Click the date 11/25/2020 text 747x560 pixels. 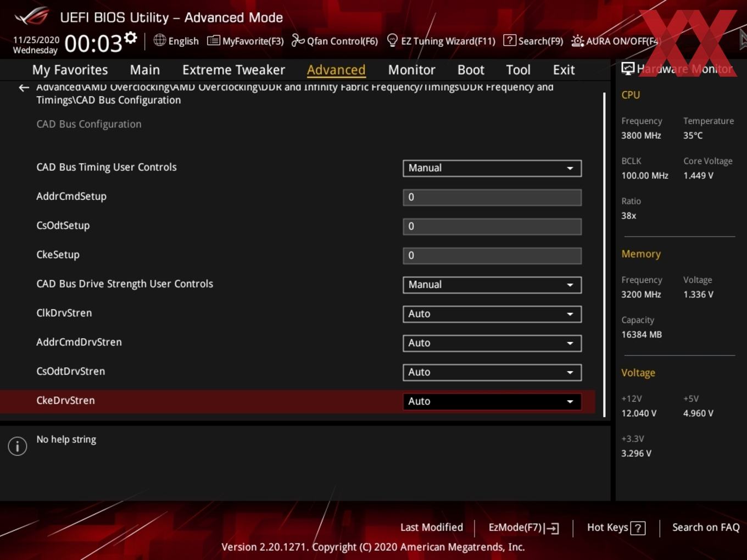(x=36, y=40)
